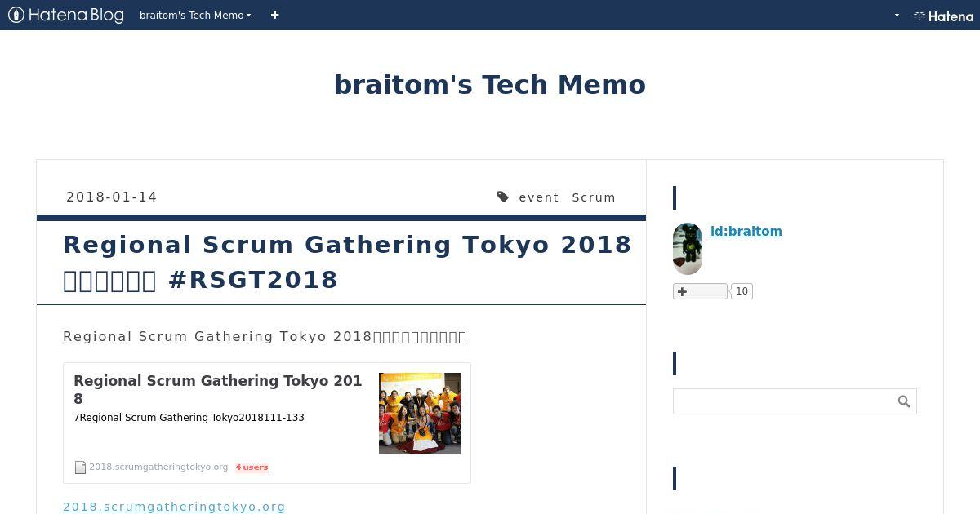
Task: Click the magnifier search icon
Action: (904, 401)
